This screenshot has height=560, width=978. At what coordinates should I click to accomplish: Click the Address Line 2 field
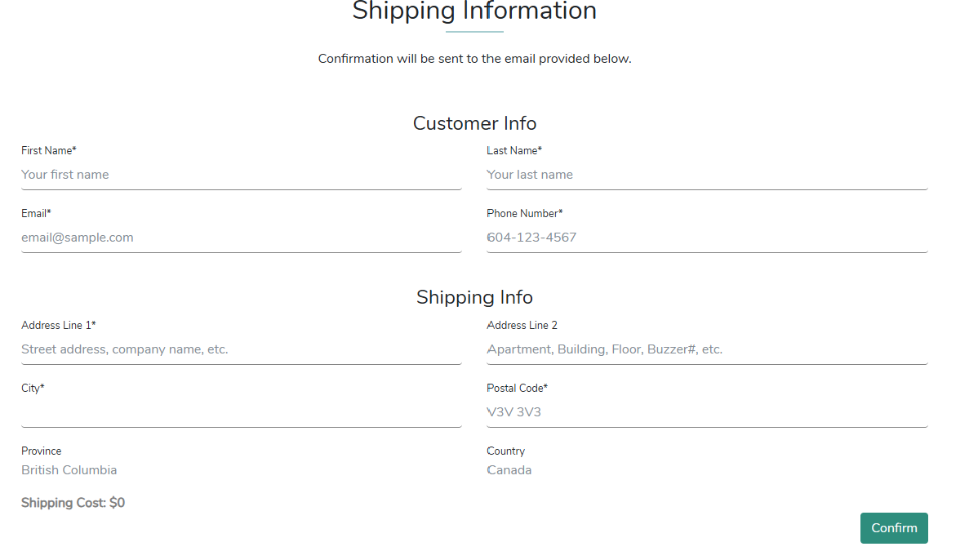[707, 349]
